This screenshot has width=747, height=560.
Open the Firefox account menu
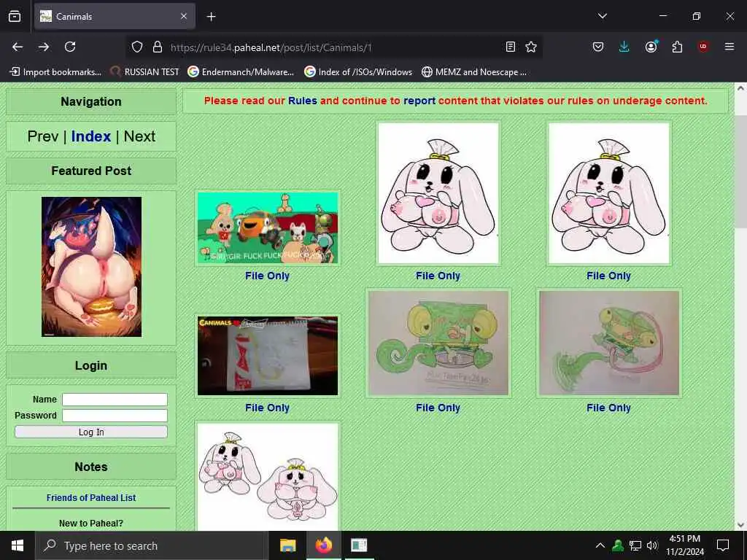[651, 47]
